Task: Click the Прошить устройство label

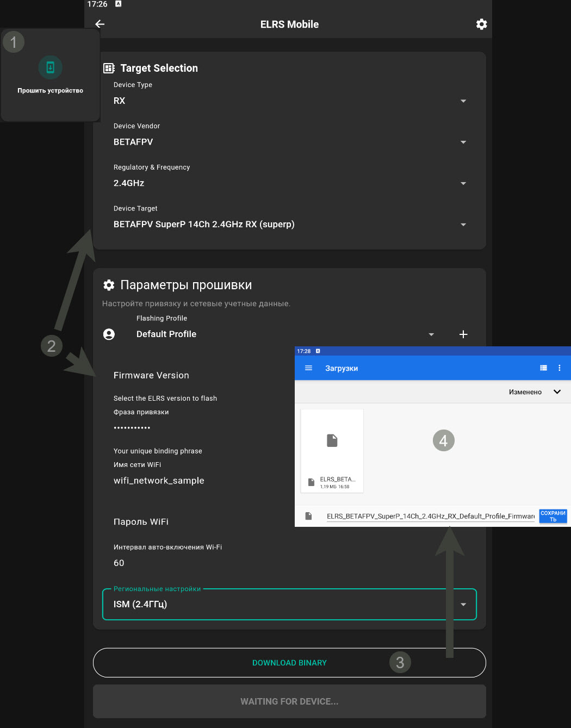Action: tap(50, 91)
